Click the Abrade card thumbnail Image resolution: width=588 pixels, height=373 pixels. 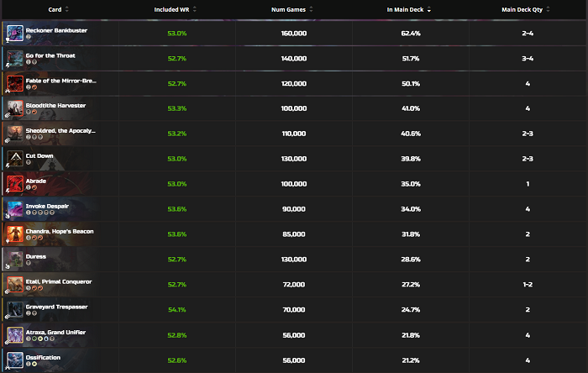pyautogui.click(x=15, y=184)
